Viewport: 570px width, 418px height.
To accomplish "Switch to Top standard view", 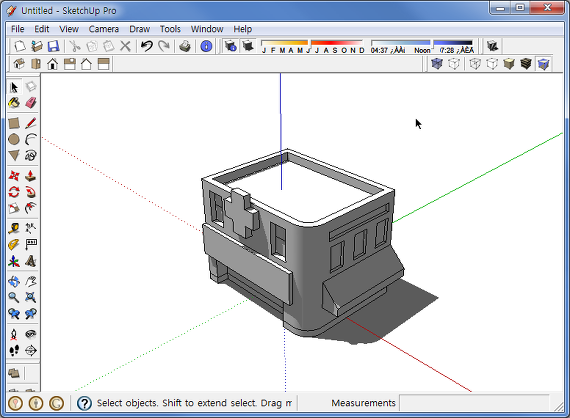I will click(36, 64).
